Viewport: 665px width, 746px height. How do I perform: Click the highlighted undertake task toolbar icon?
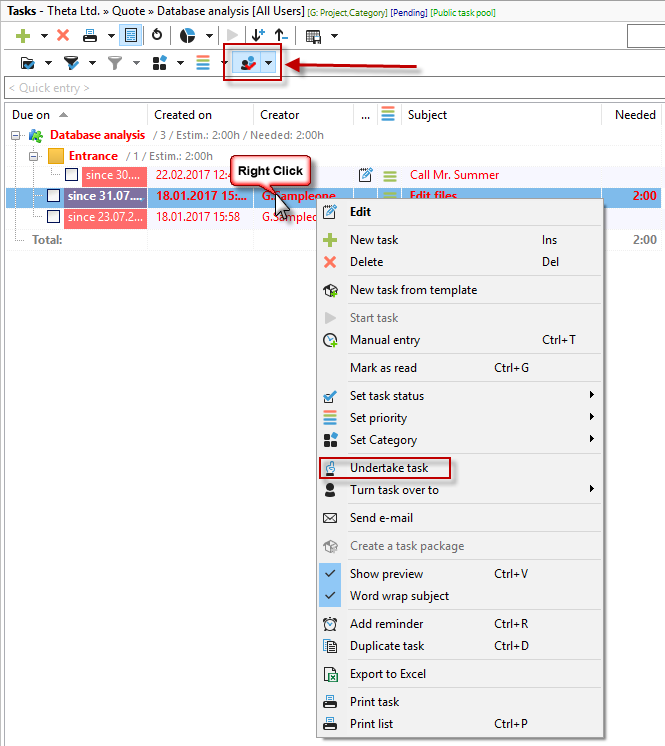245,63
